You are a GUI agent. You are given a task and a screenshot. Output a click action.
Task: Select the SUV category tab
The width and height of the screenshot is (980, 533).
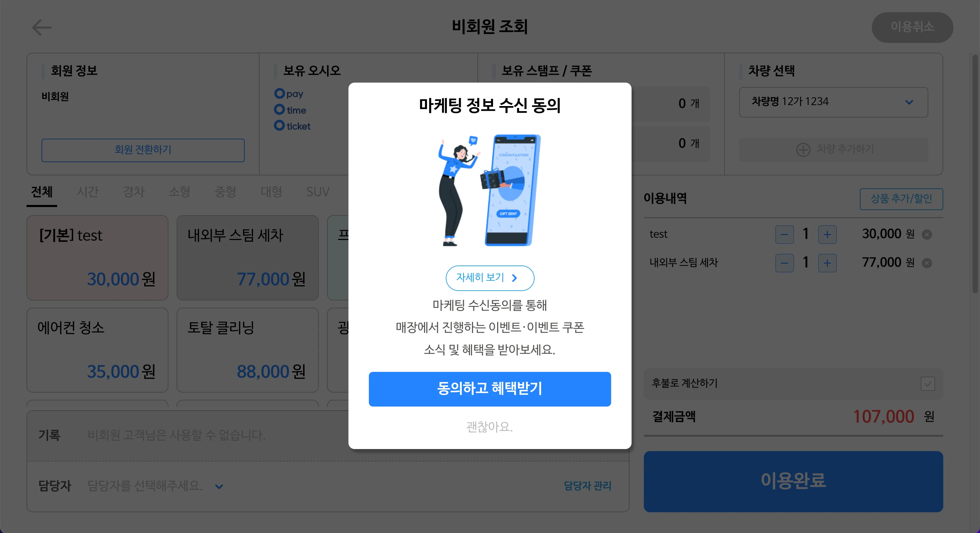pos(318,192)
